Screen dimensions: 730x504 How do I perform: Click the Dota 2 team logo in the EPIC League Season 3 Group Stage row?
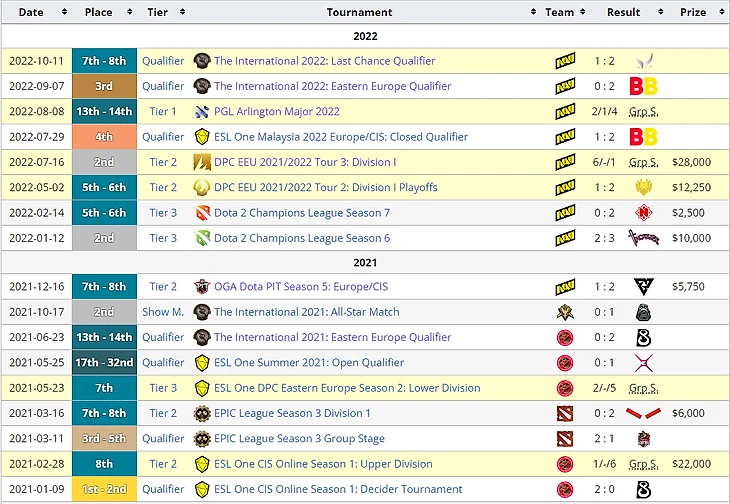(x=565, y=438)
